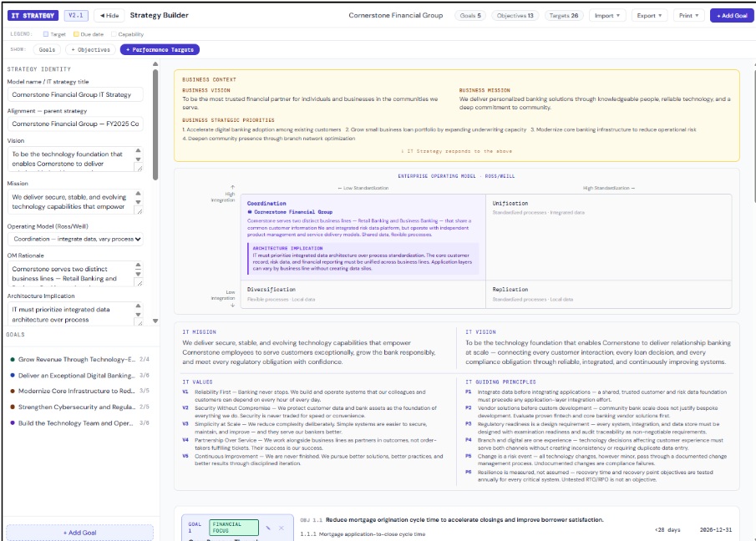Click principle P1 Integrate data before applications
The image size is (756, 541).
597,396
